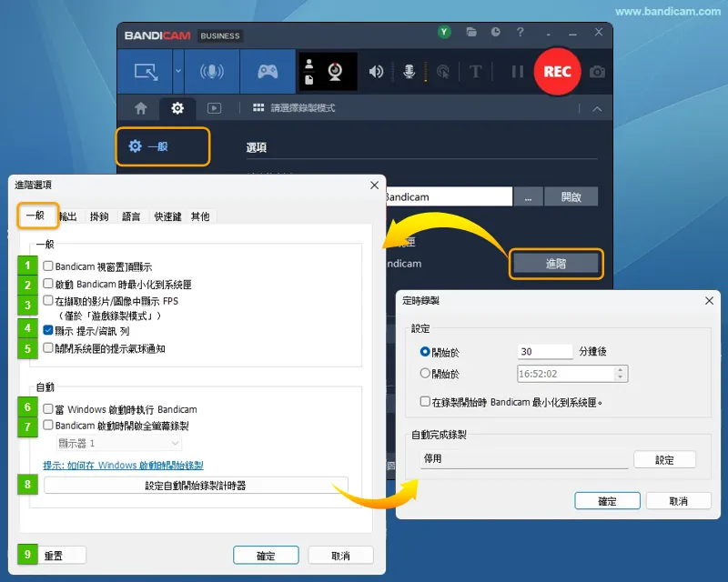Click 16:52:02 time field
Screen dimensions: 728x582
click(565, 374)
